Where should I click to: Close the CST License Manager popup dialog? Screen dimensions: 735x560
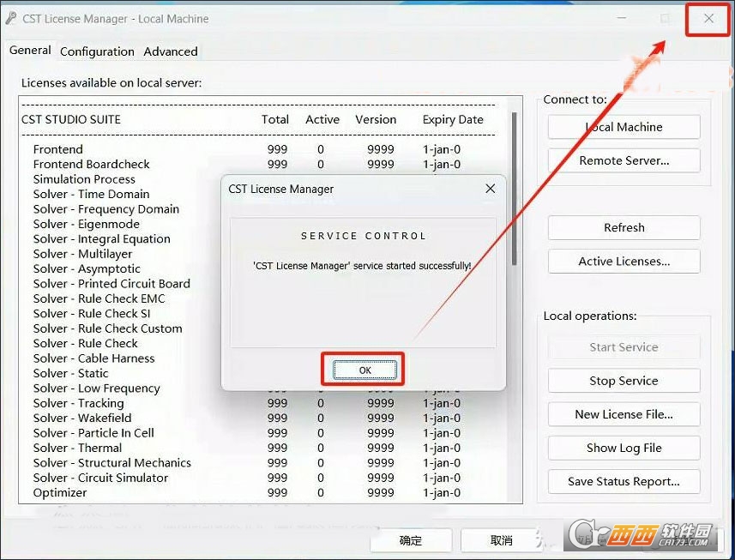(x=491, y=189)
